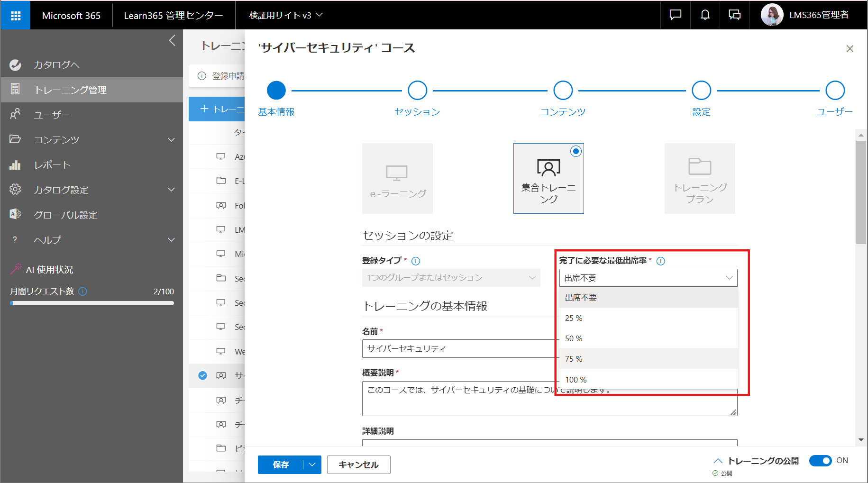
Task: Go to the 基本情報 wizard step
Action: pyautogui.click(x=276, y=90)
